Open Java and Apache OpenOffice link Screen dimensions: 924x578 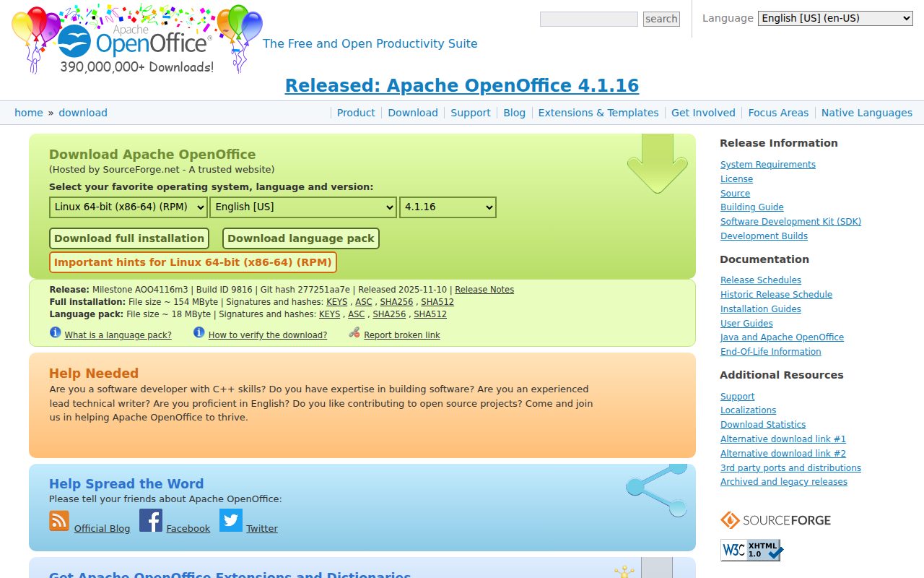click(x=782, y=337)
